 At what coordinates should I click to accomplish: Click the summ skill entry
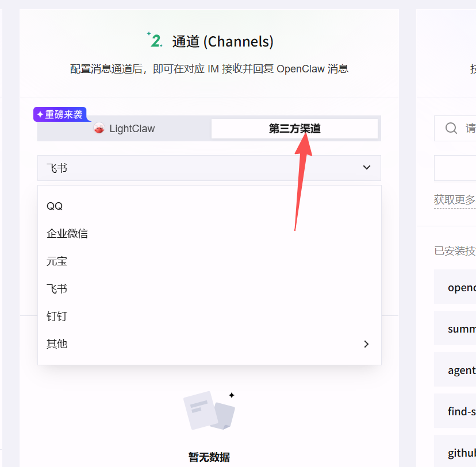pyautogui.click(x=460, y=329)
